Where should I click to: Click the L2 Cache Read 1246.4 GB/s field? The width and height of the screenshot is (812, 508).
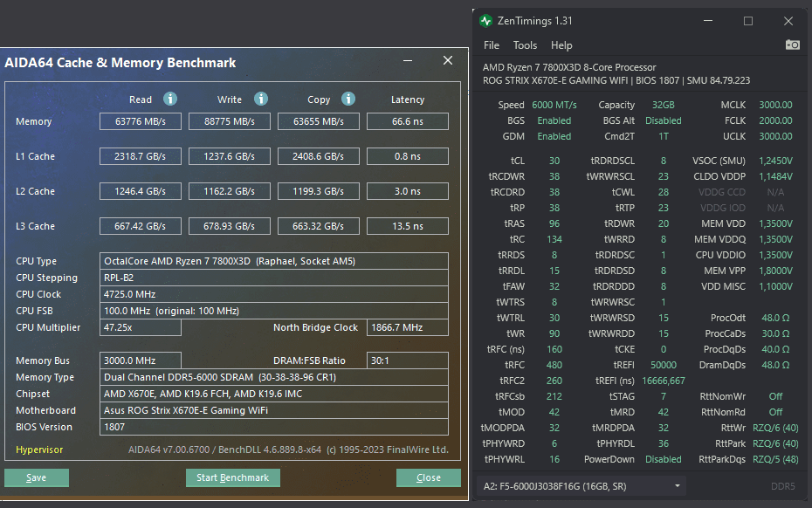(141, 191)
